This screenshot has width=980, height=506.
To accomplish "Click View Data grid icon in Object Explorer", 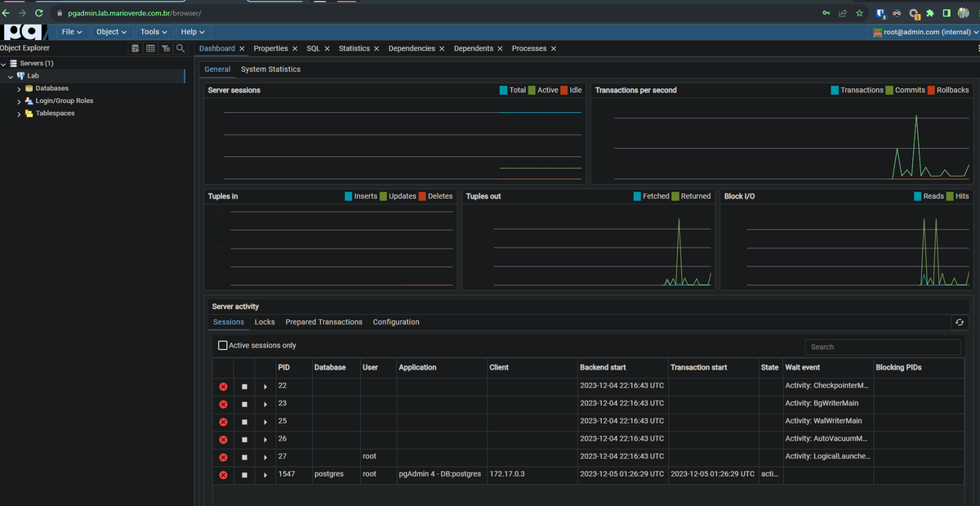I will 150,48.
